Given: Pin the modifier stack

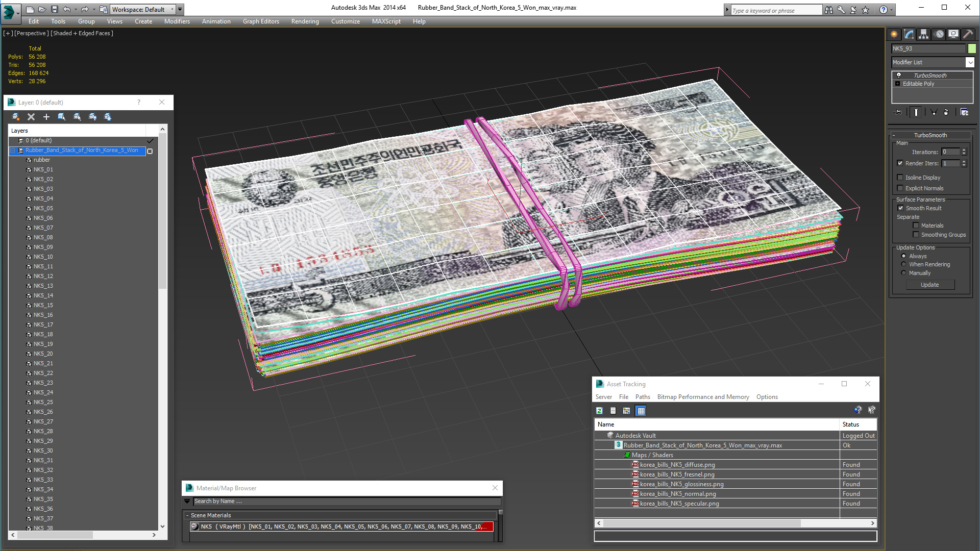Looking at the screenshot, I should 898,112.
